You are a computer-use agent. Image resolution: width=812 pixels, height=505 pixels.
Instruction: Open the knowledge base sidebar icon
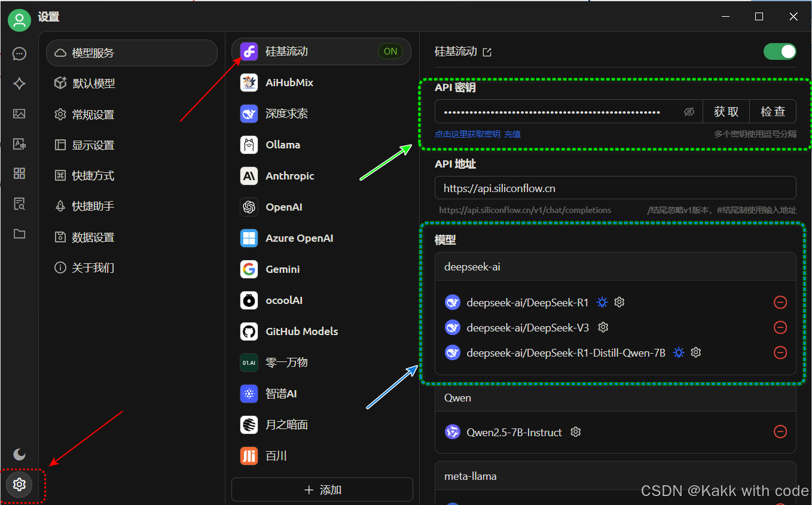point(19,204)
